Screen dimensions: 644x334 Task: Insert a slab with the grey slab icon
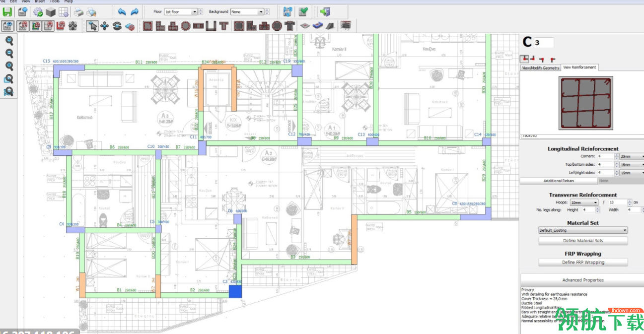coord(306,26)
